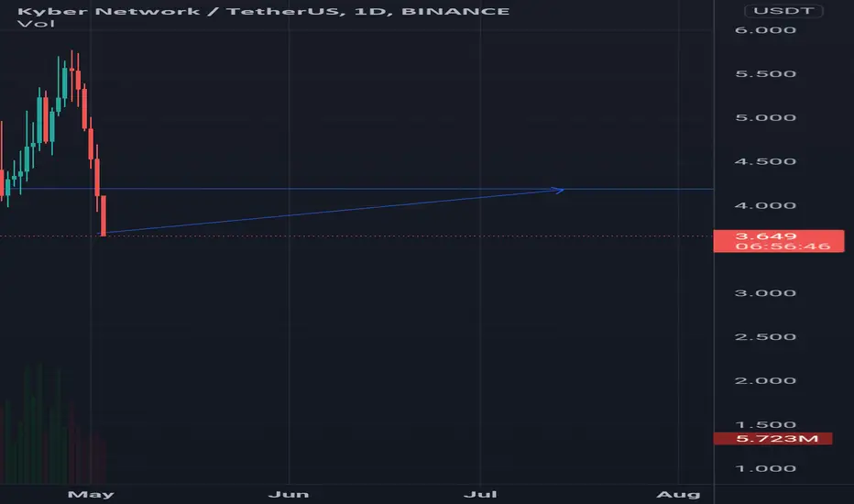Click the Aug label on time axis
This screenshot has width=854, height=504.
678,494
